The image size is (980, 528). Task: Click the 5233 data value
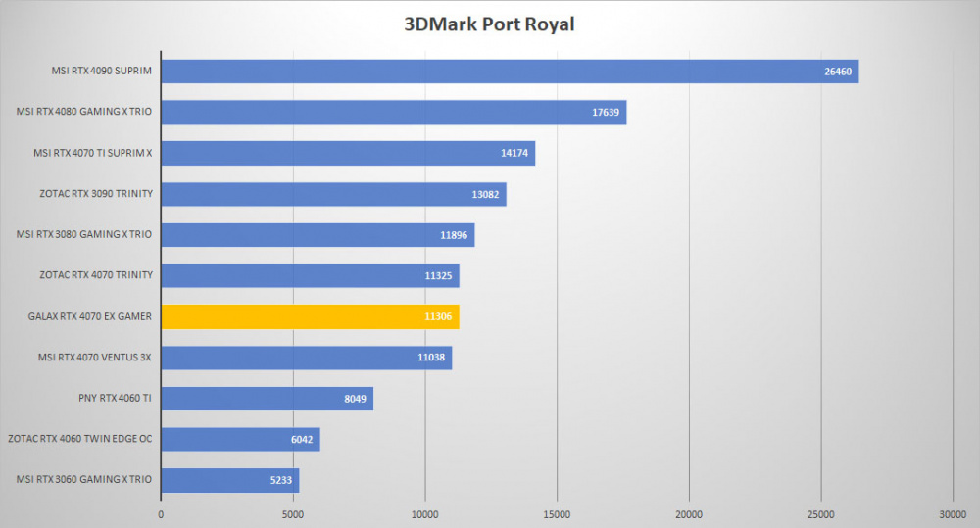(x=281, y=480)
